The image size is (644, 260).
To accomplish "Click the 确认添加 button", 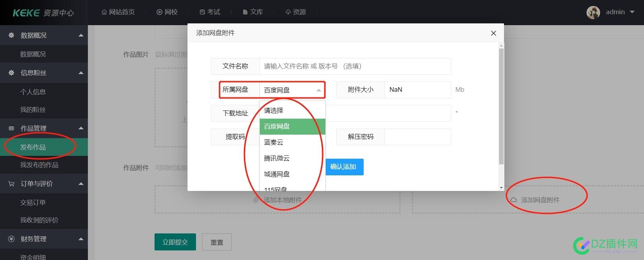I will (343, 167).
